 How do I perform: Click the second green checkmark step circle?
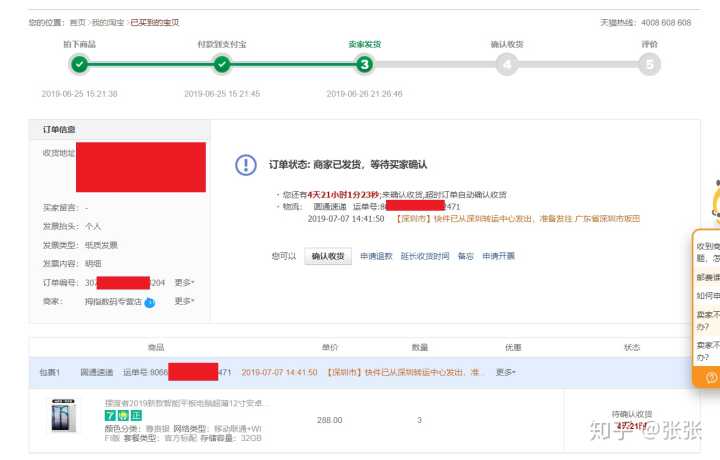222,65
